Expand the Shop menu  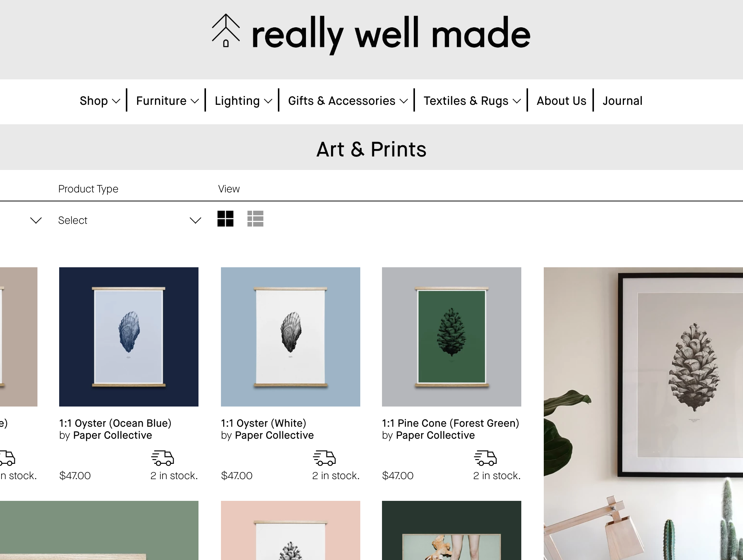(100, 101)
